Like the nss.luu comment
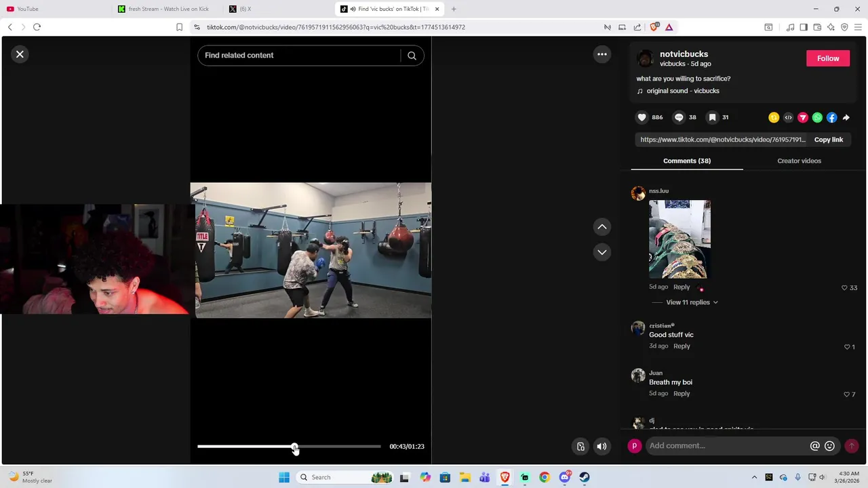868x488 pixels. coord(844,287)
